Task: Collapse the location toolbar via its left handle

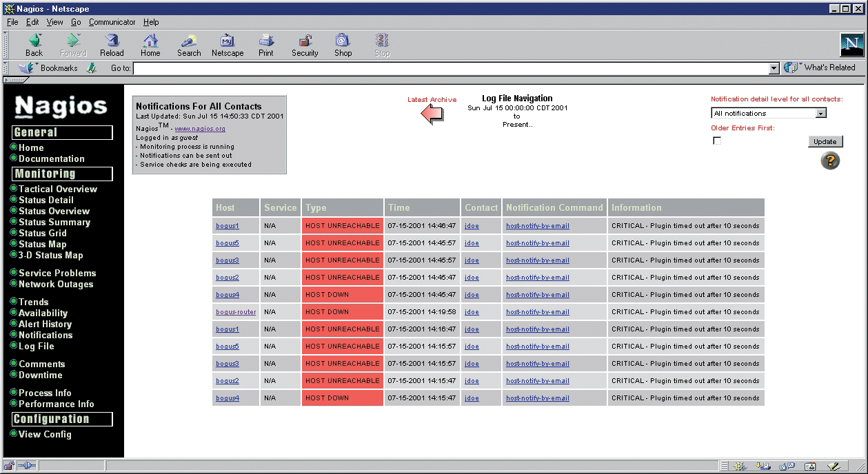Action: [7, 68]
